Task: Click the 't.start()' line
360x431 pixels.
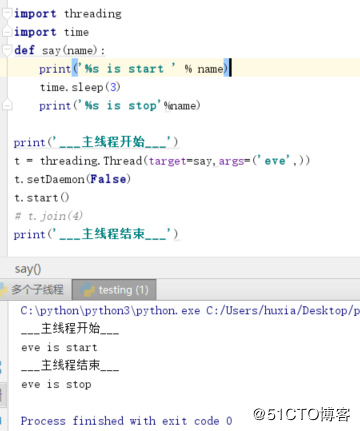Action: pyautogui.click(x=42, y=197)
